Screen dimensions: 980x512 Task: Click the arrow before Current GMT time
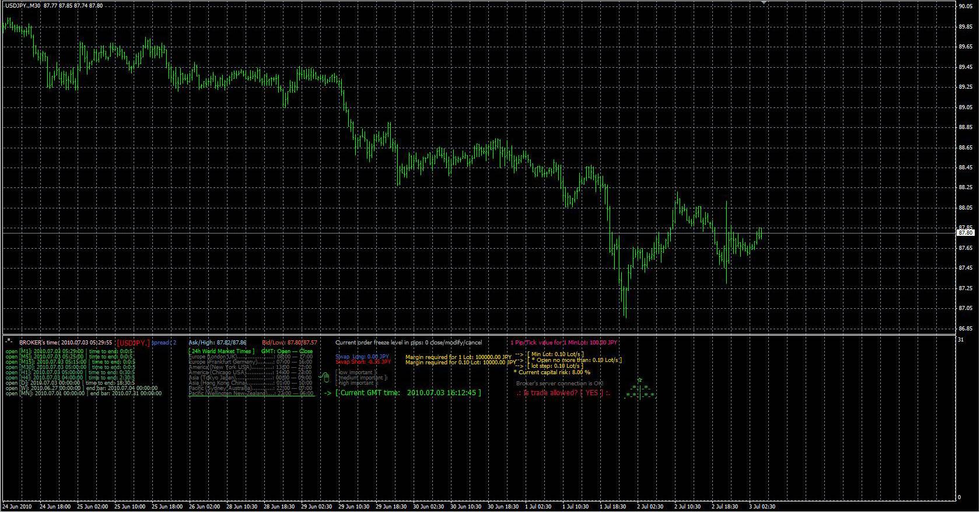click(327, 393)
